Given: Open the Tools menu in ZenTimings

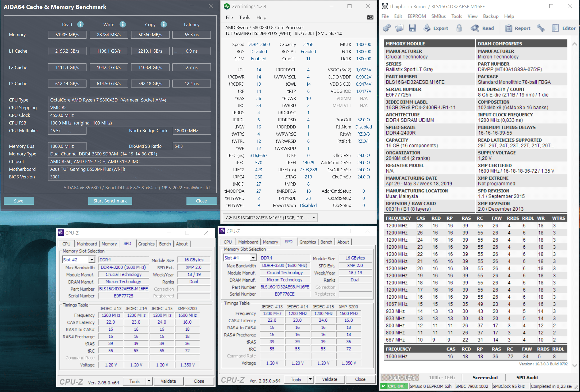Looking at the screenshot, I should (245, 17).
